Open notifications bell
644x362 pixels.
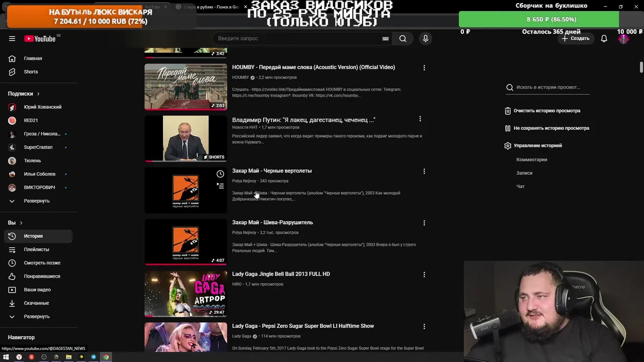[x=604, y=39]
